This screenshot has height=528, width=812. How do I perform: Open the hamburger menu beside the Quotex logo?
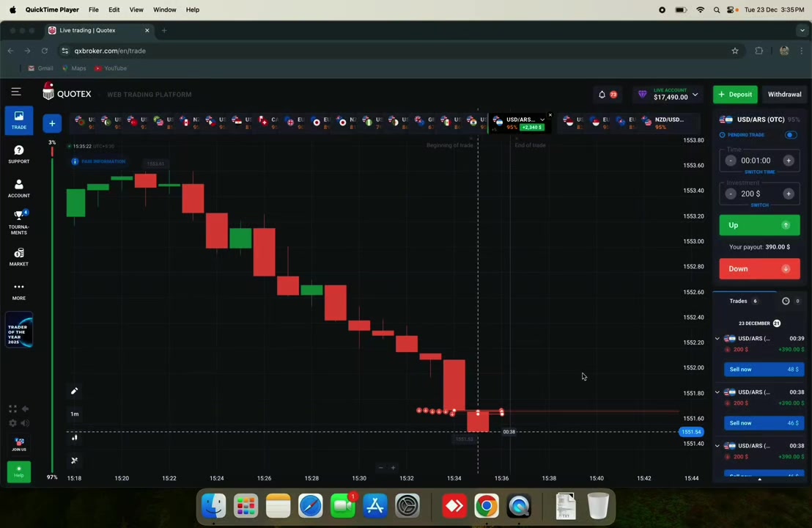(x=16, y=92)
